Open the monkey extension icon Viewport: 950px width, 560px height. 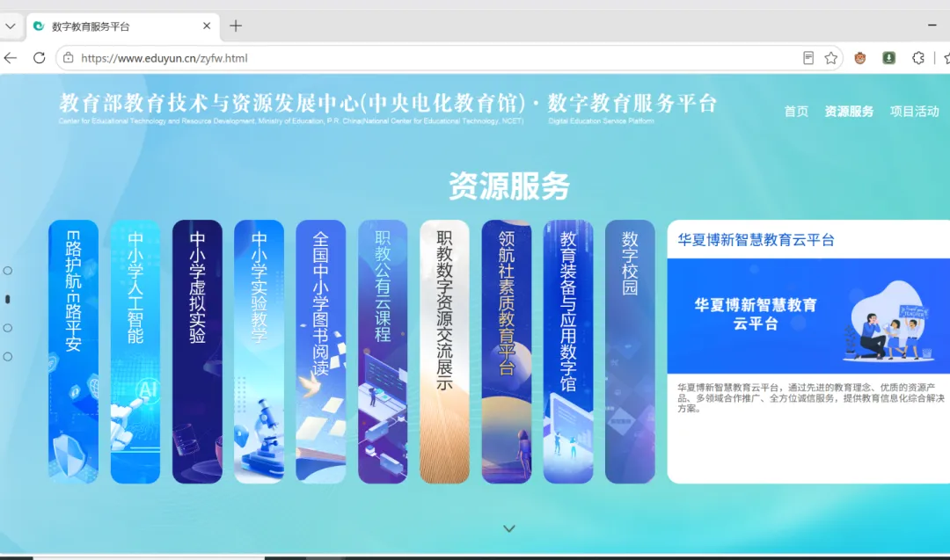(859, 58)
